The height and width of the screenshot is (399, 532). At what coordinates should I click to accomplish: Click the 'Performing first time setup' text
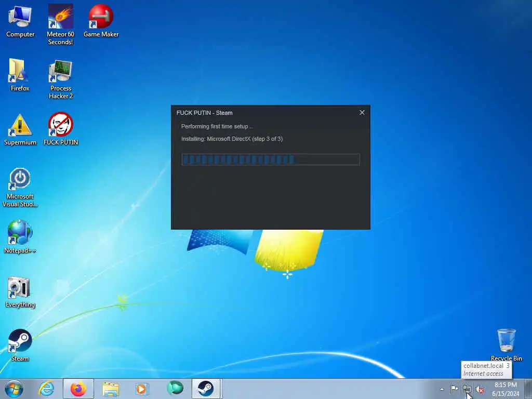tap(217, 127)
